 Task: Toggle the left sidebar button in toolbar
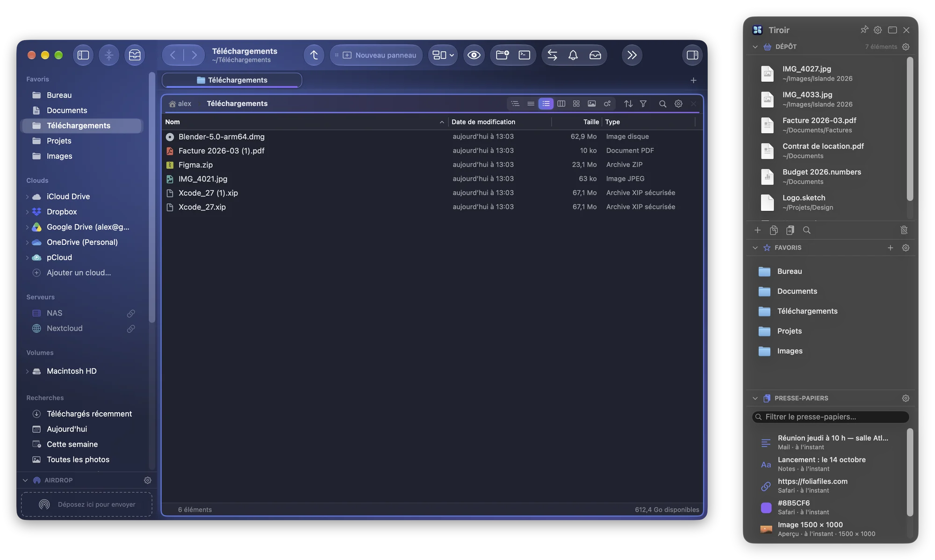click(x=83, y=55)
